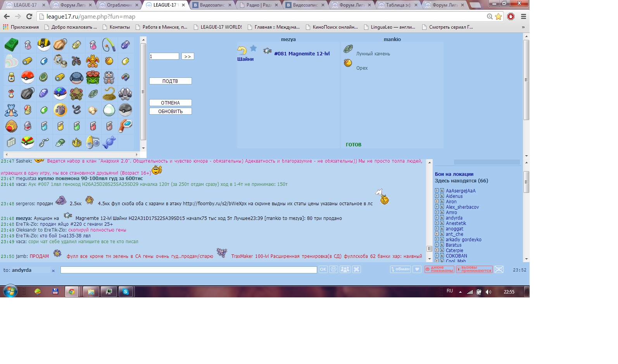Screen dimensions: 618x364
Task: Open LEAGUE-17 WORLD! bookmark
Action: pyautogui.click(x=218, y=27)
